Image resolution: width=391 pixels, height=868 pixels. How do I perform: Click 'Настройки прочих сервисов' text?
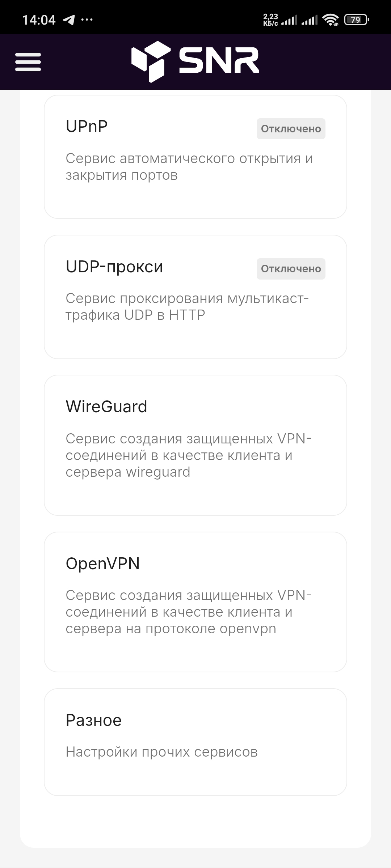click(161, 752)
